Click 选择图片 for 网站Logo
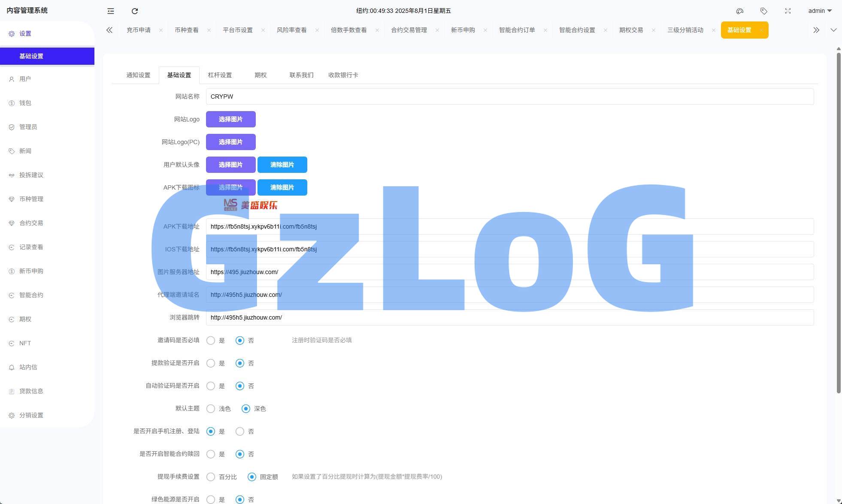842x504 pixels. [x=230, y=119]
